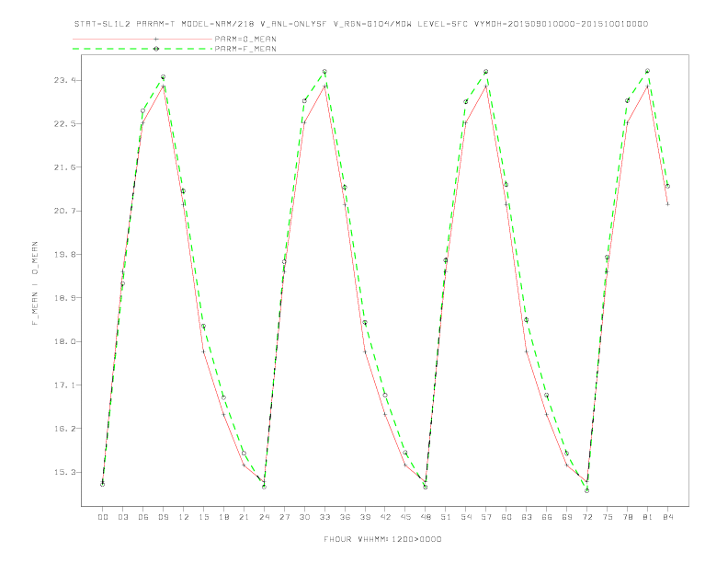The height and width of the screenshot is (563, 728).
Task: Click the y-axis tick value 16.2
Action: 64,429
